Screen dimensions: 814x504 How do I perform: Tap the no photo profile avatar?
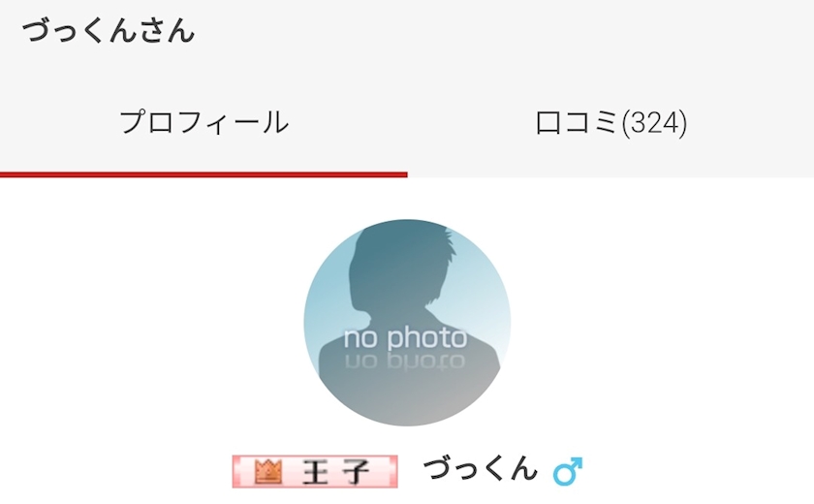point(407,323)
